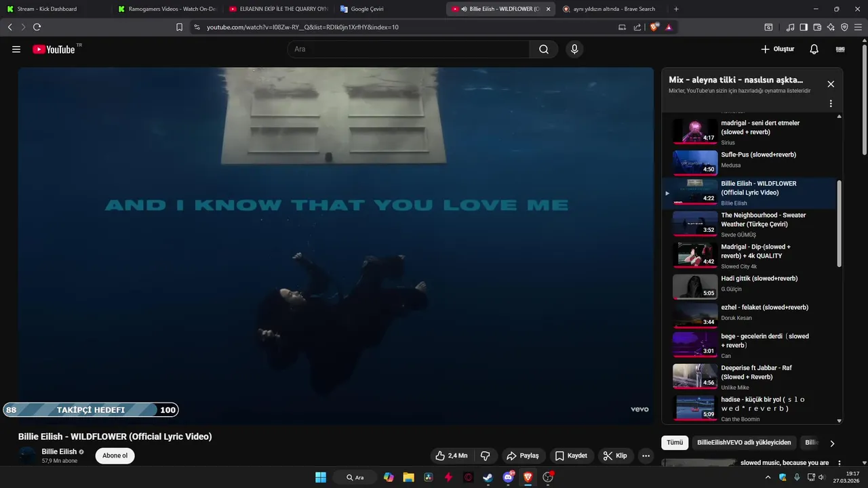
Task: Play Hadi gittik (slowed+reverb) item
Action: (749, 286)
